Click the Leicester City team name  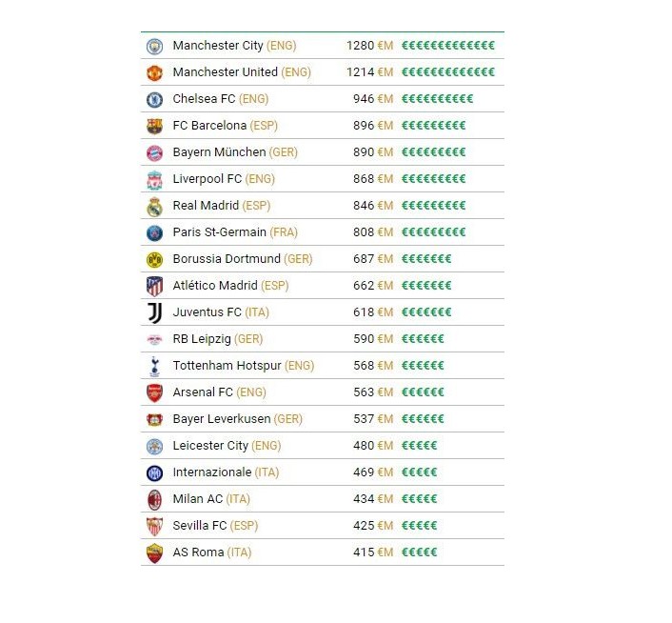pos(210,446)
